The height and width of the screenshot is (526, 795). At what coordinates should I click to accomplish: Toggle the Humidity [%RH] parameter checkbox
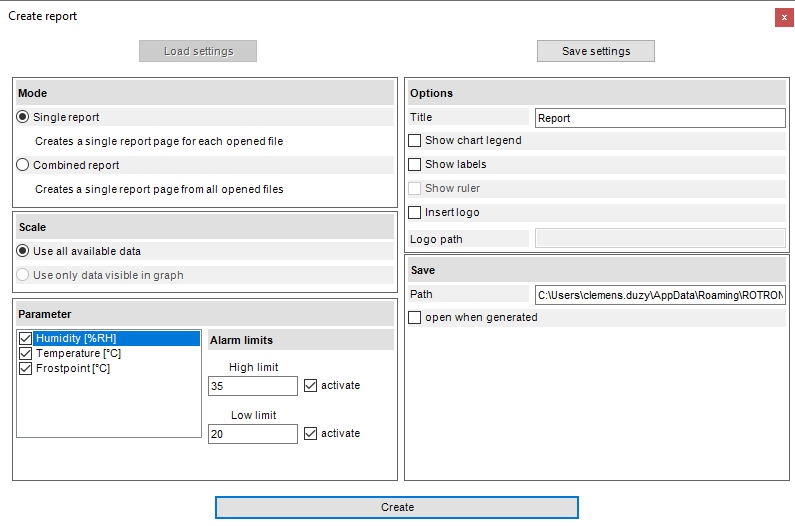click(26, 339)
